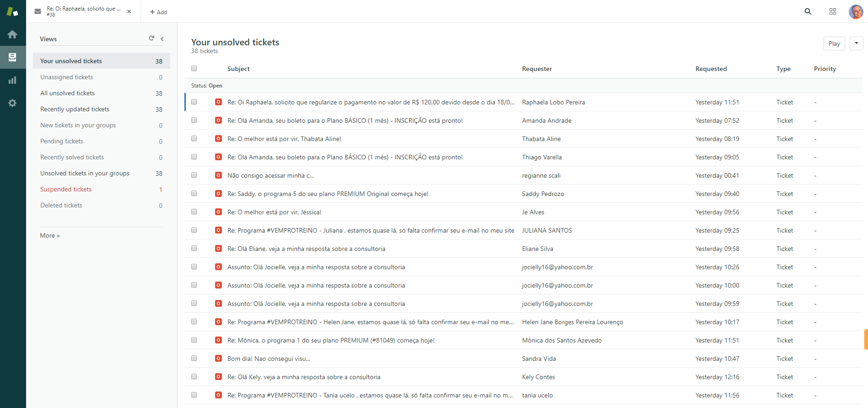Open the Home dashboard icon
This screenshot has height=408, width=868.
12,34
